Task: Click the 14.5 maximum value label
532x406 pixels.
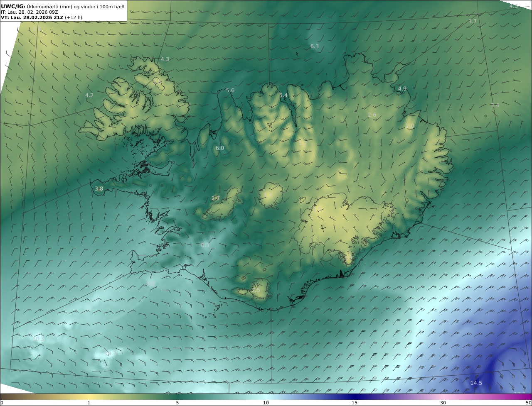Action: pos(476,383)
